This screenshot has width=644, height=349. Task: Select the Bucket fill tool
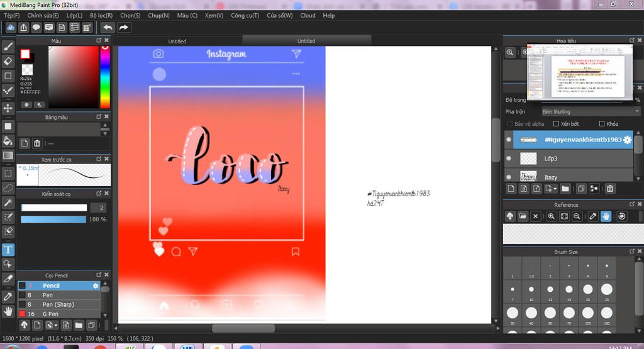point(8,141)
